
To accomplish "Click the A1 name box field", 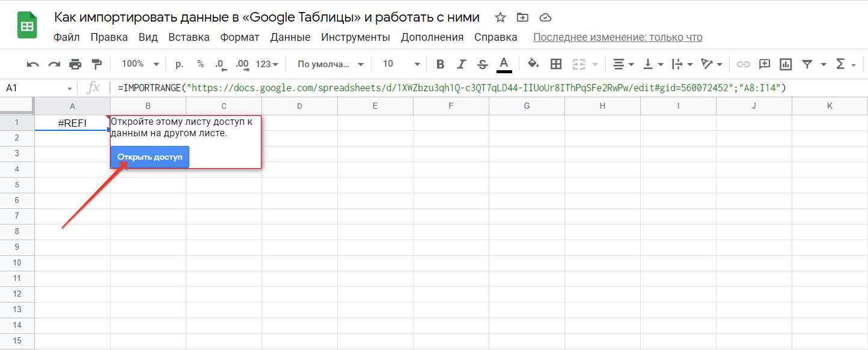I will click(37, 88).
